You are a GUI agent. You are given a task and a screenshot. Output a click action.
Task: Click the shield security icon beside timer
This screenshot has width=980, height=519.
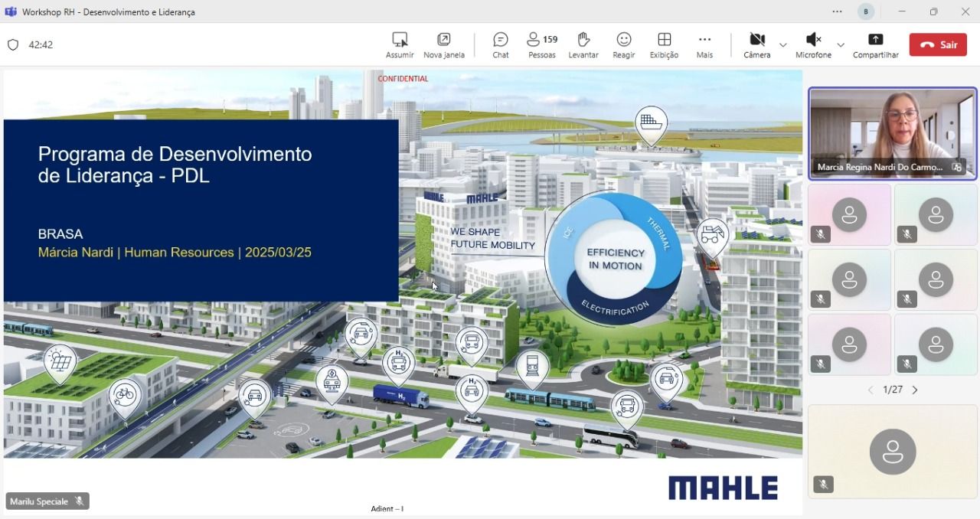tap(13, 45)
